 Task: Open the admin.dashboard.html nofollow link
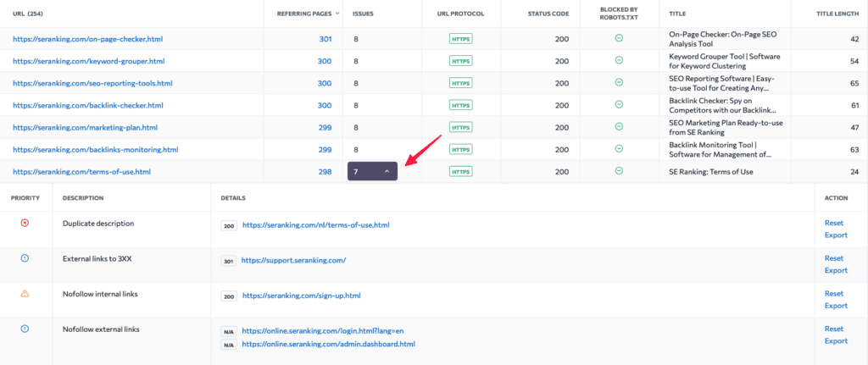pos(328,345)
